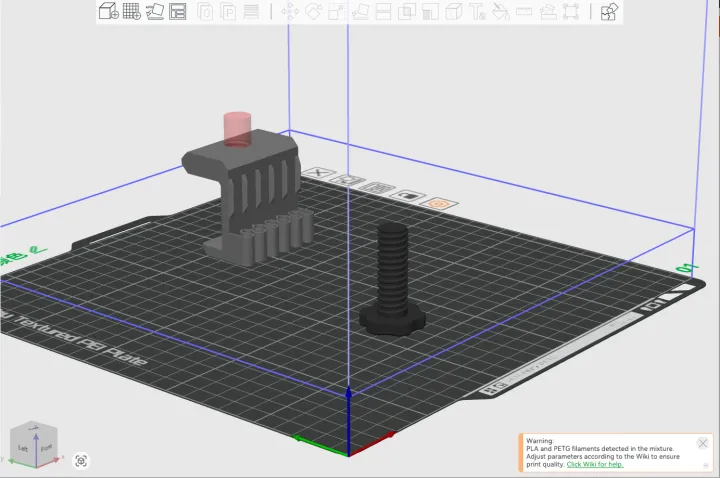Click the Add plate grid icon
This screenshot has height=478, width=720.
[132, 11]
